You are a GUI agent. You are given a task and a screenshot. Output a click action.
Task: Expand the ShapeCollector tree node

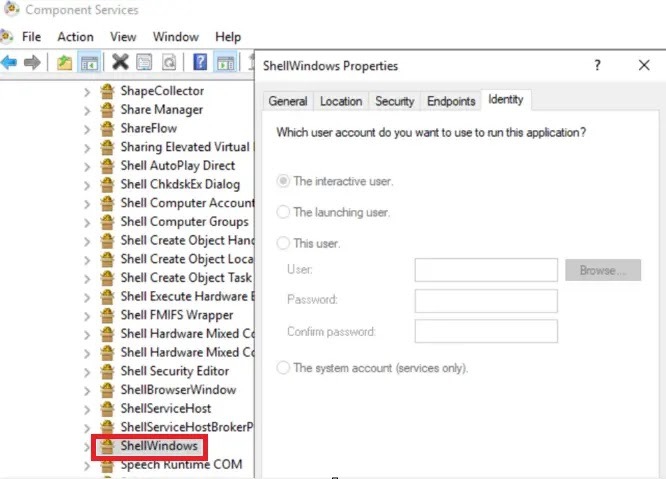(87, 92)
